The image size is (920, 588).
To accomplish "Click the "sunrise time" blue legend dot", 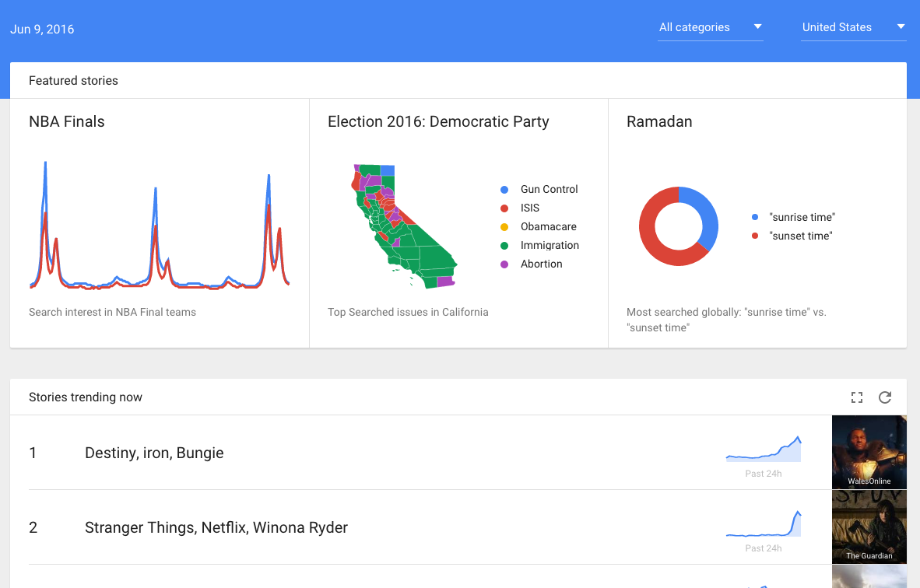I will [755, 218].
